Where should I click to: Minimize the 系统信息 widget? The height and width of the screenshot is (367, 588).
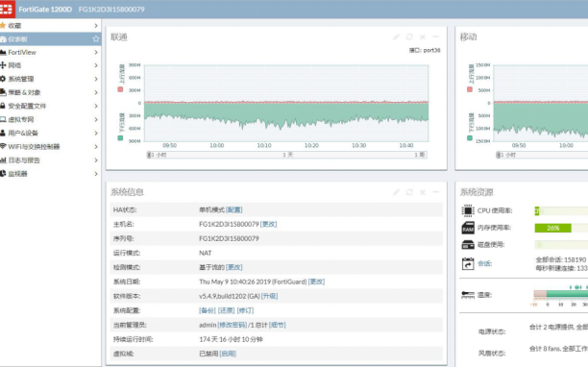(436, 192)
